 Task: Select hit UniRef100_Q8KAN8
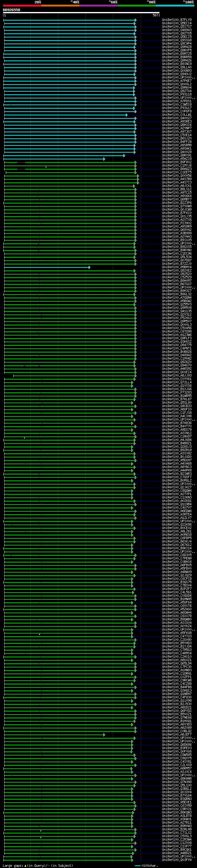(x=177, y=779)
